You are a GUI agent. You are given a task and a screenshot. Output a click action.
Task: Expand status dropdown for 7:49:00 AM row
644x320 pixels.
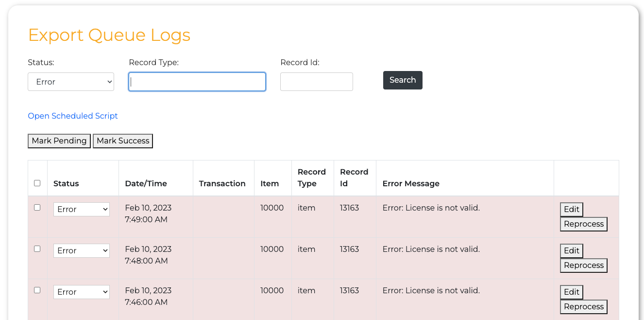pyautogui.click(x=81, y=209)
